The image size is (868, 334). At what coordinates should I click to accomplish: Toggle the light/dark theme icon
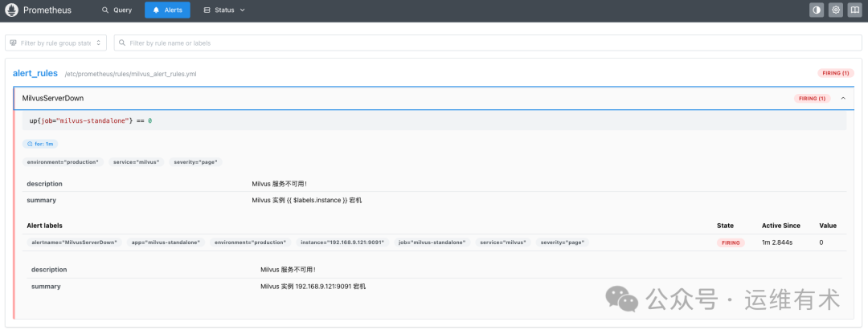[x=817, y=10]
